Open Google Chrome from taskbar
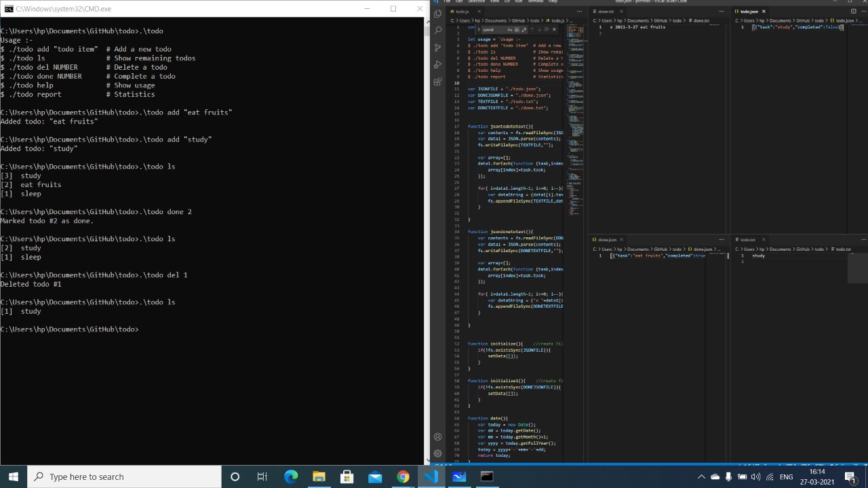Image resolution: width=868 pixels, height=488 pixels. (x=403, y=476)
